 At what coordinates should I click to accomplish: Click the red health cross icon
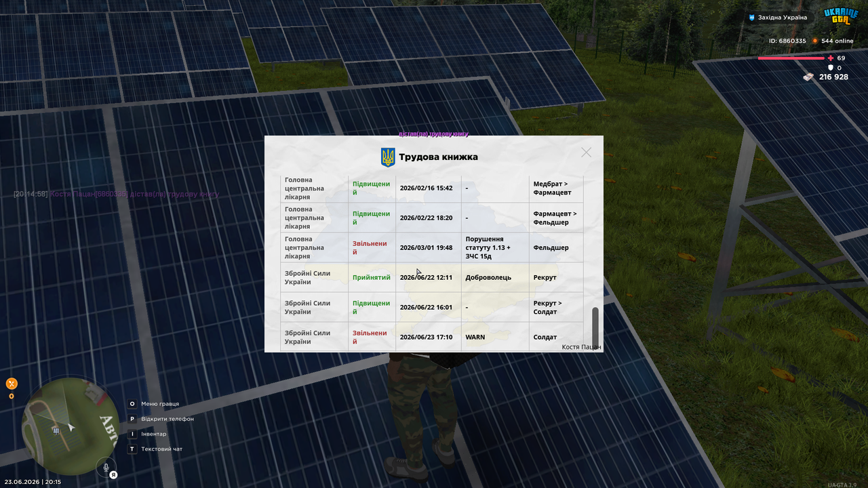pyautogui.click(x=831, y=58)
